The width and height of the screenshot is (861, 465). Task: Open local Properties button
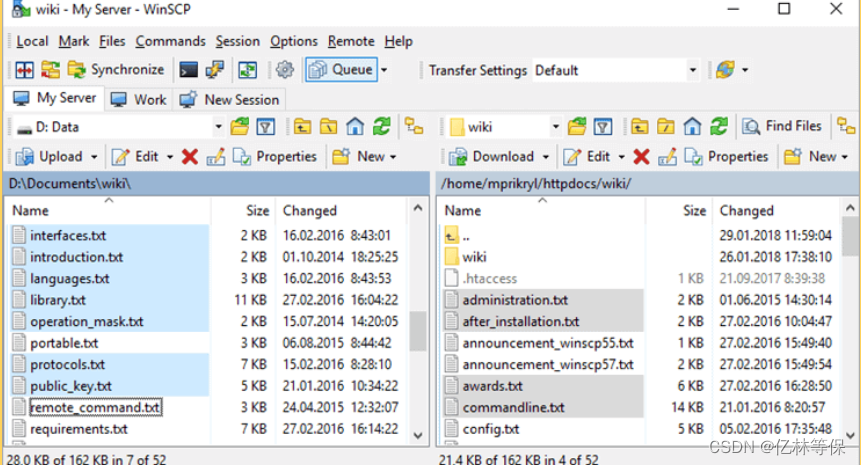(275, 157)
